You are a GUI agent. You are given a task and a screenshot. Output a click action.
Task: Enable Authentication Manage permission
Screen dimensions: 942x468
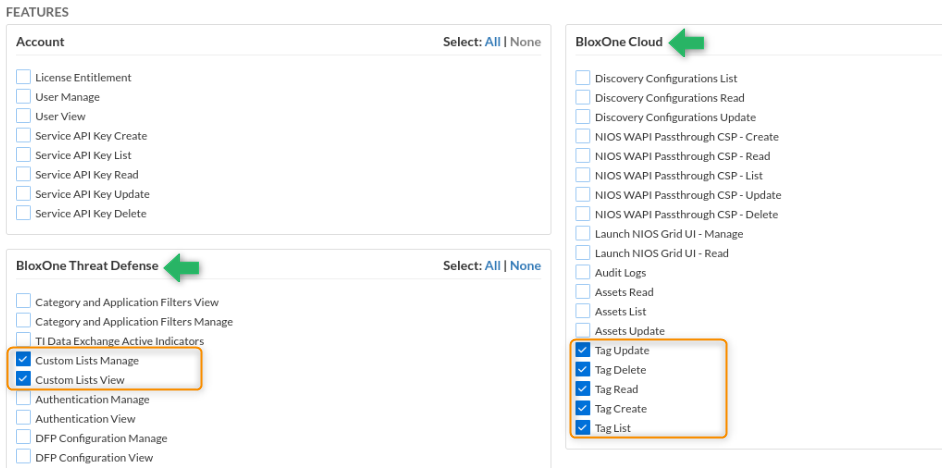click(x=24, y=399)
